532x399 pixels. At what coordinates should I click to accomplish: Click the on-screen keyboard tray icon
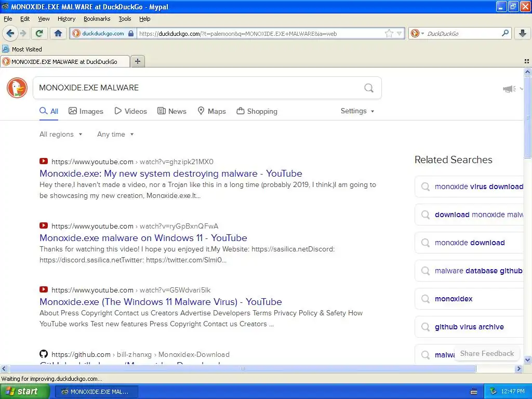coord(474,392)
